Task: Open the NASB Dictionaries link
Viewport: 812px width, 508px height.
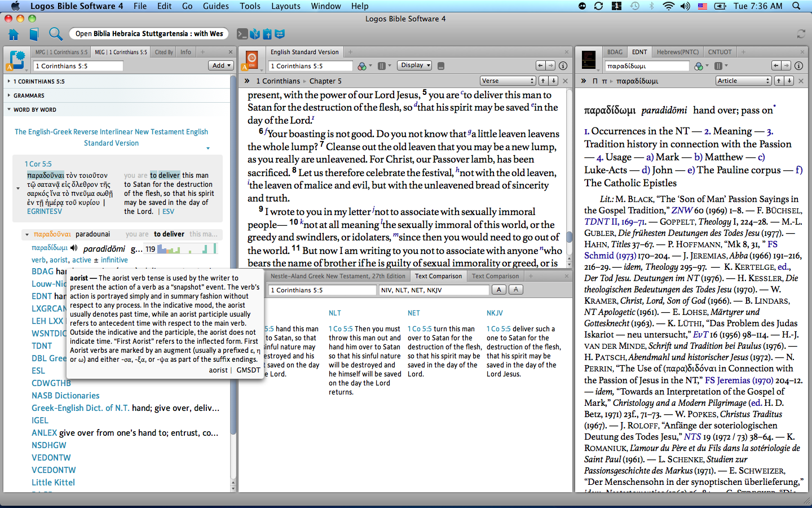Action: [x=65, y=396]
